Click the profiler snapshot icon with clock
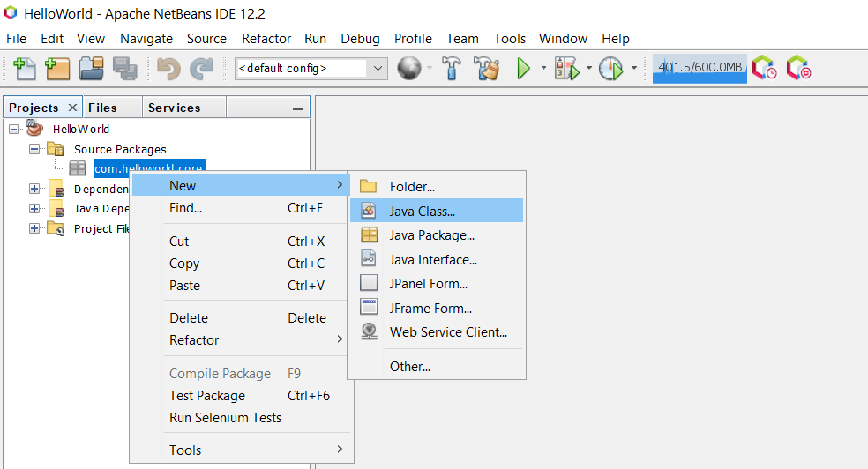Image resolution: width=868 pixels, height=469 pixels. pos(764,68)
